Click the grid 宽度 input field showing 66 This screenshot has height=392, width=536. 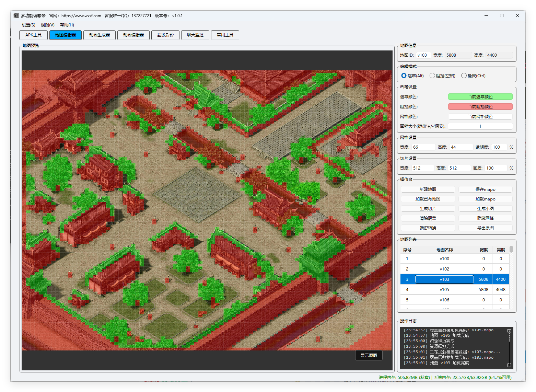pos(423,147)
